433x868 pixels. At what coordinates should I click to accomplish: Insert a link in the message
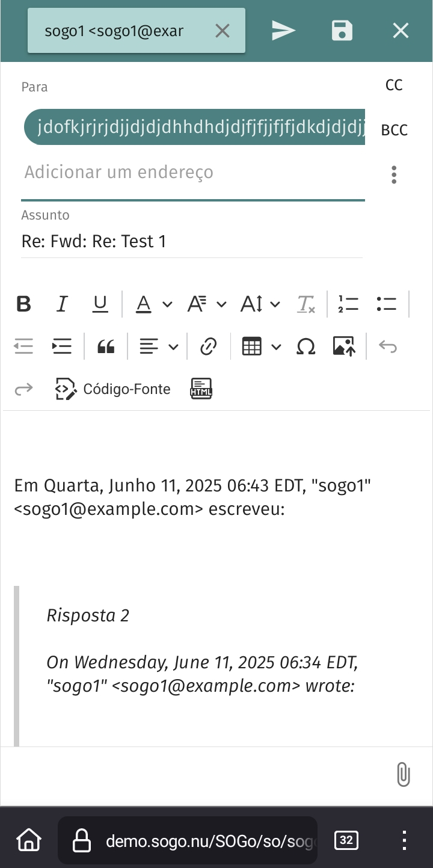click(x=208, y=346)
